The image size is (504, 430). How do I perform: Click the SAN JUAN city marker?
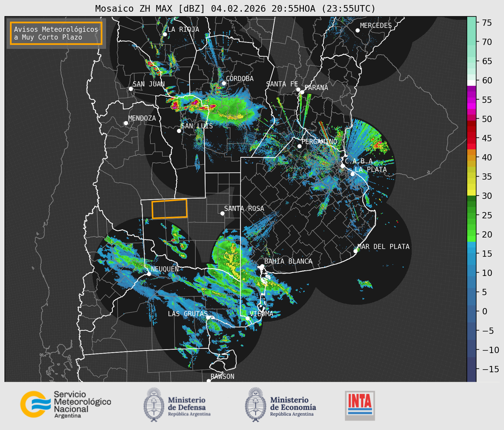click(x=131, y=89)
